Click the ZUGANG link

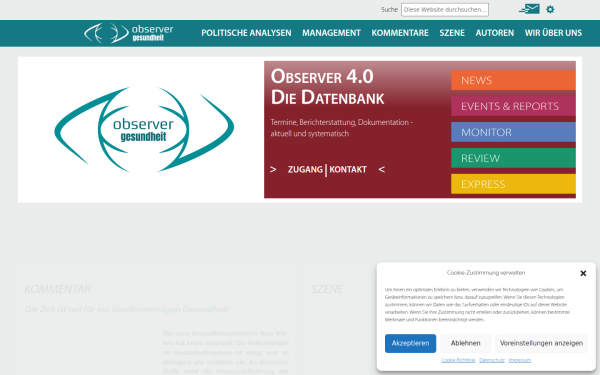pyautogui.click(x=305, y=170)
